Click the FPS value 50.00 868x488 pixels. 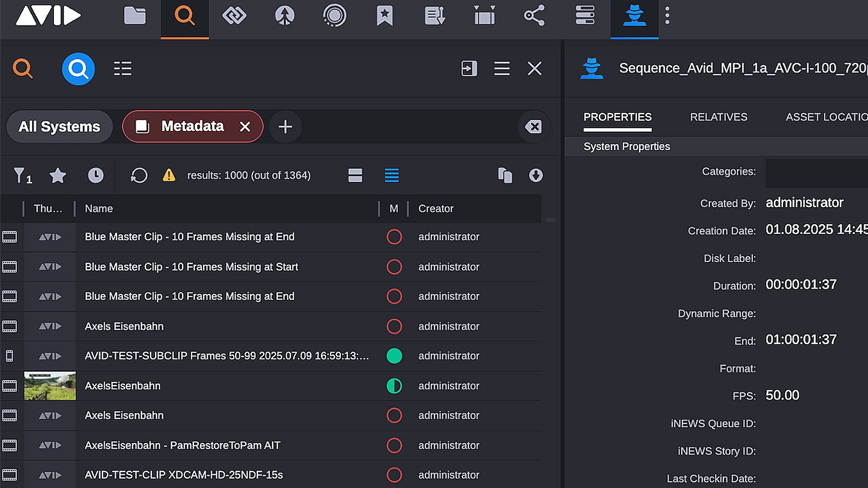[x=782, y=395]
